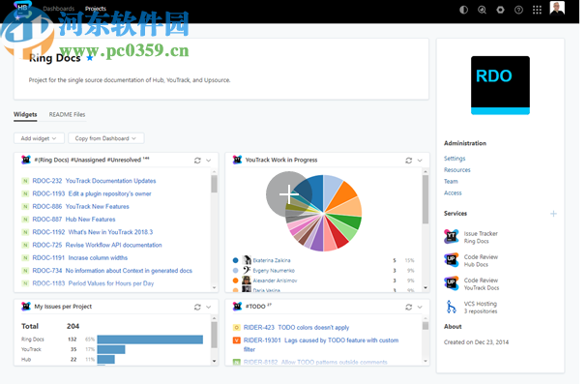The height and width of the screenshot is (384, 588).
Task: Open issue RIDER-19301 Lags caused by TODO feature
Action: click(x=321, y=344)
